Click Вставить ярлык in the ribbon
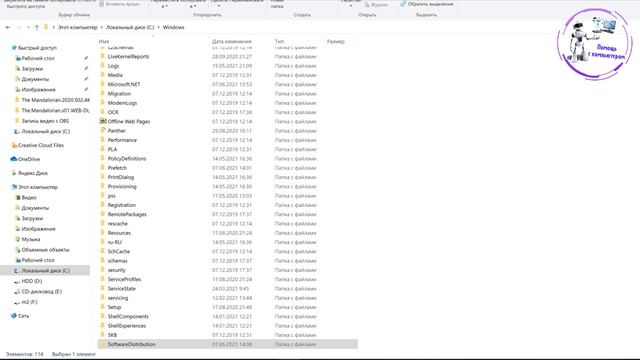Screen dimensions: 640x360 119,4
